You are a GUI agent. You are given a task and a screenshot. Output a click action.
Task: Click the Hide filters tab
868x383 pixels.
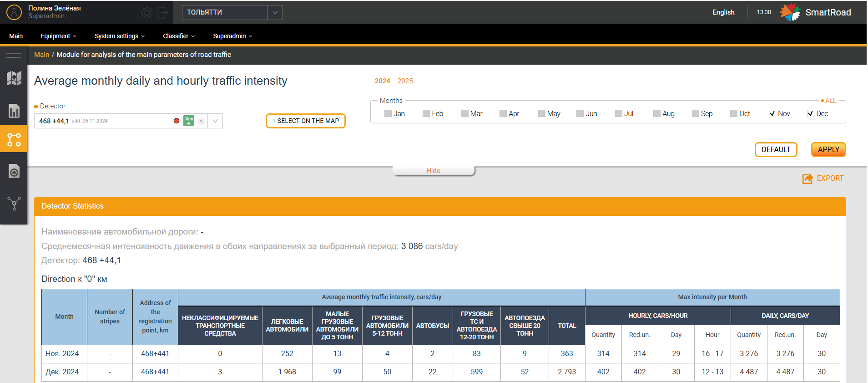[434, 171]
